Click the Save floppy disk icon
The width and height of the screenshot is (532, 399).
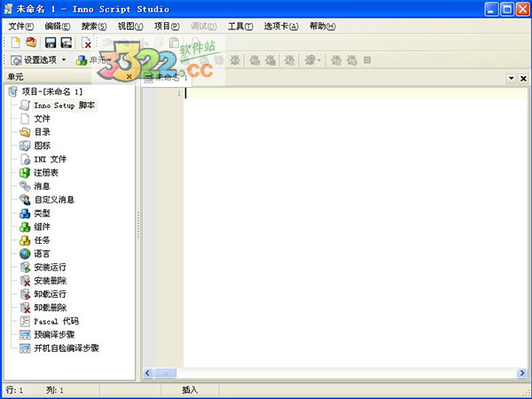[51, 43]
